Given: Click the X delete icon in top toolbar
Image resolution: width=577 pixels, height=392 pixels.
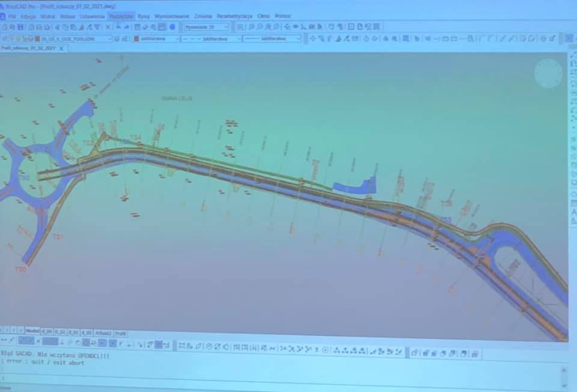Looking at the screenshot, I should coord(108,27).
